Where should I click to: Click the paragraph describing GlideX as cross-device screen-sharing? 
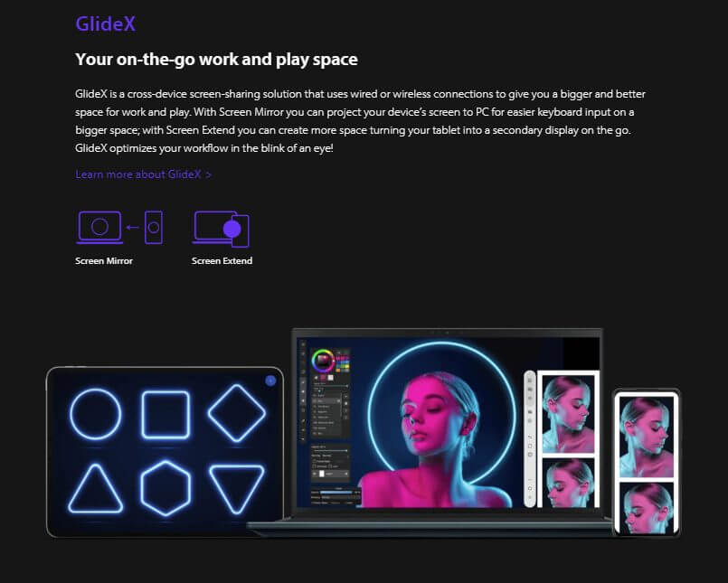tap(360, 121)
